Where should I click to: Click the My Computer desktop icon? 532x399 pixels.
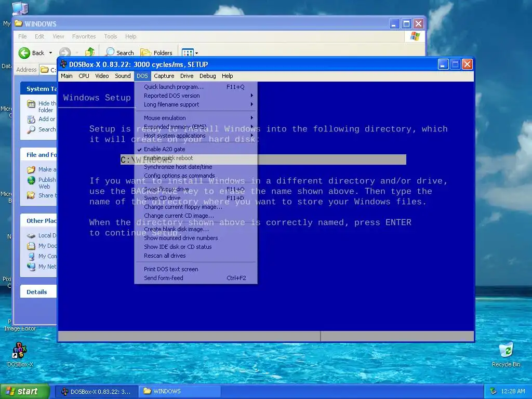20,8
